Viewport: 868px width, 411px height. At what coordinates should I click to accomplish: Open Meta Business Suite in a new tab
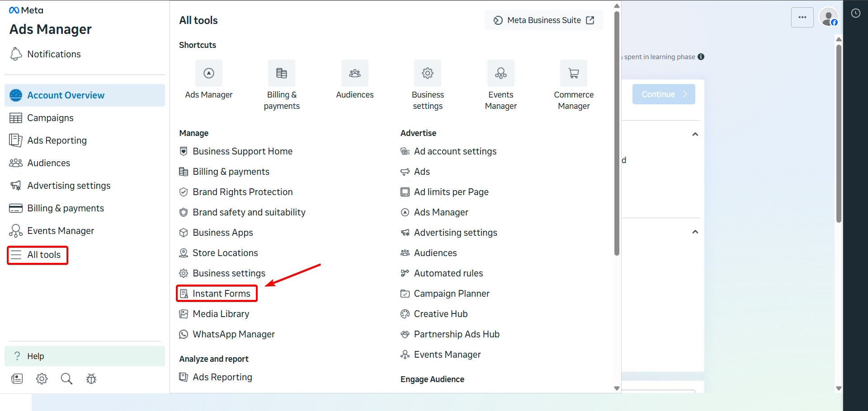click(543, 20)
